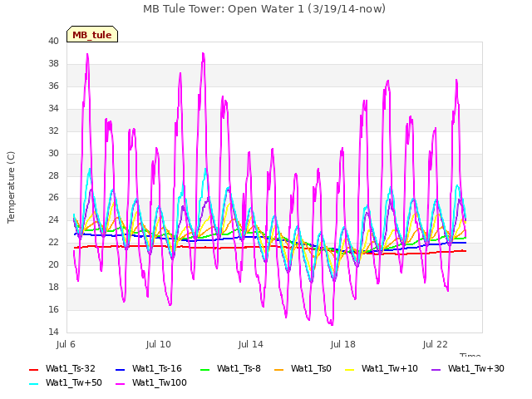
Task: Click the 22 y-axis tick label
Action: tap(53, 242)
